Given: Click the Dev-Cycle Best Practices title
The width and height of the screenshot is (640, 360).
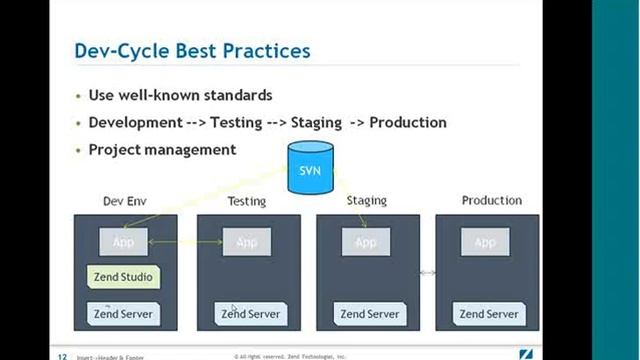Looking at the screenshot, I should coord(192,51).
